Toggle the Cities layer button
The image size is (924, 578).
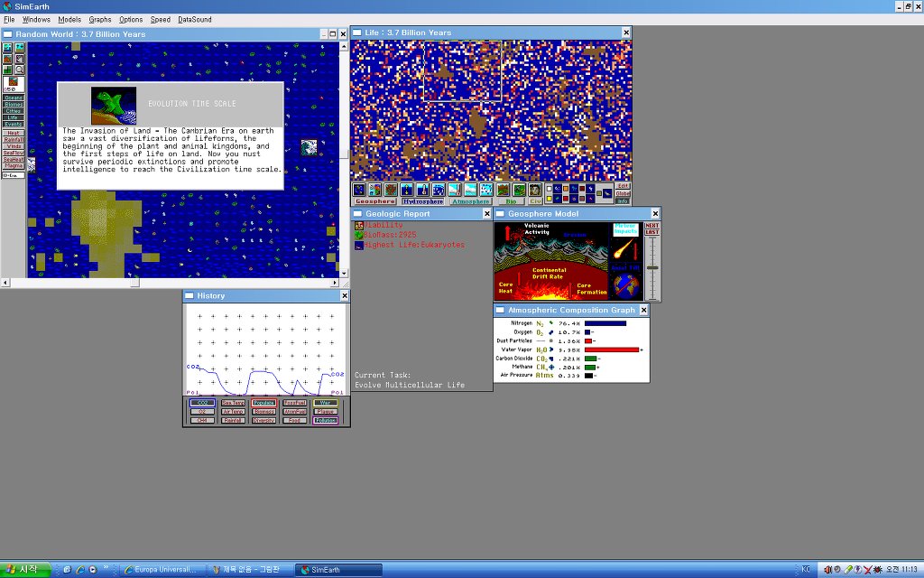[x=14, y=111]
